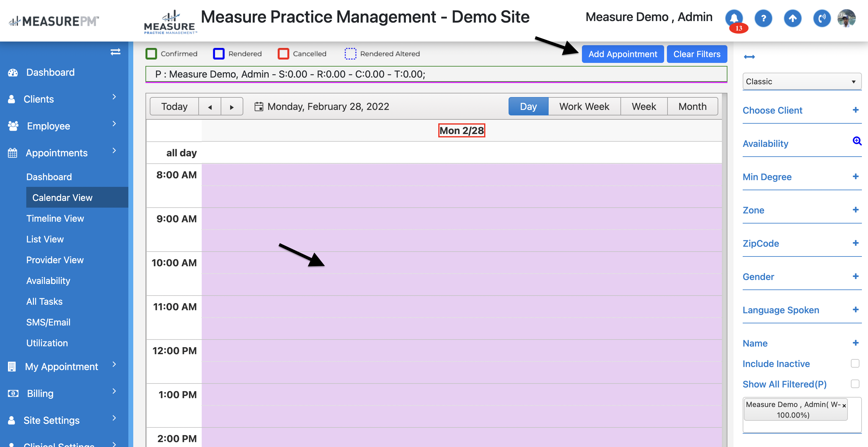The width and height of the screenshot is (868, 447).
Task: Go to next day arrow
Action: point(232,107)
